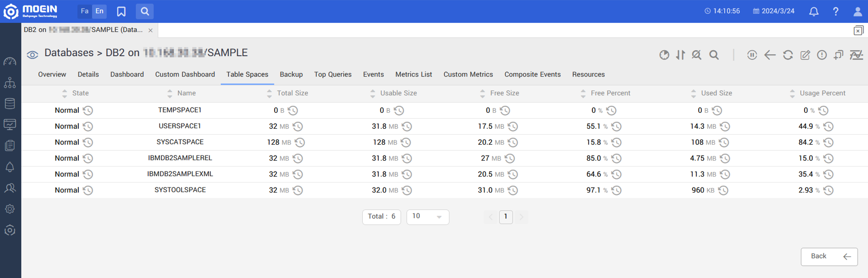The image size is (868, 278).
Task: Open the user profile icon
Action: (x=857, y=11)
